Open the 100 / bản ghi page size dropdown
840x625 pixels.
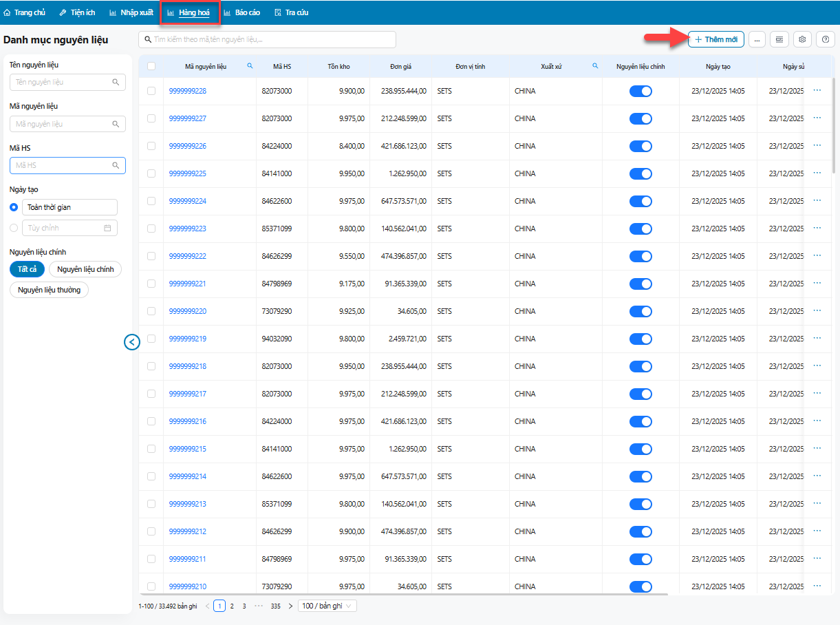point(327,606)
